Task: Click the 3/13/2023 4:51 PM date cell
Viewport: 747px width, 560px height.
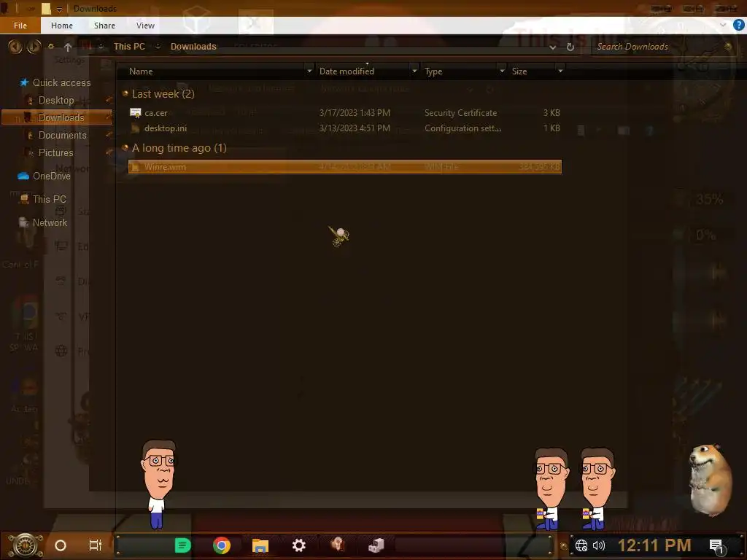Action: click(x=355, y=128)
